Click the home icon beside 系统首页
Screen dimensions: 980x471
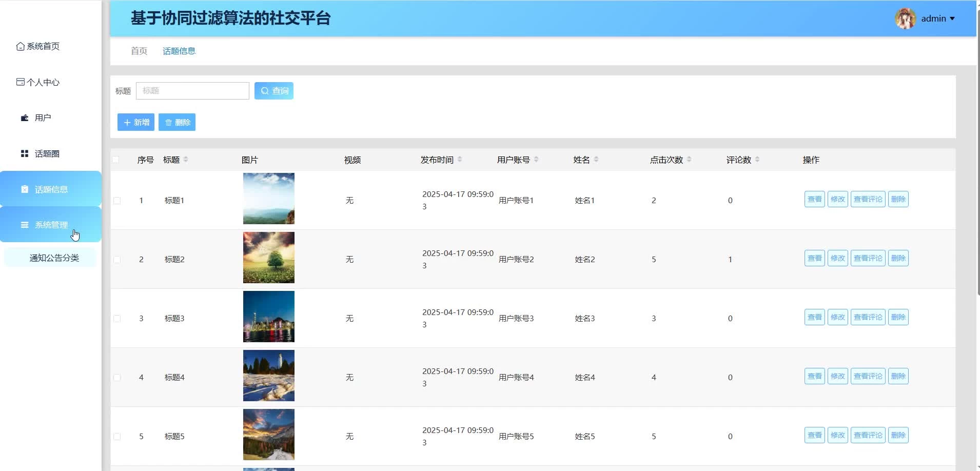tap(21, 47)
